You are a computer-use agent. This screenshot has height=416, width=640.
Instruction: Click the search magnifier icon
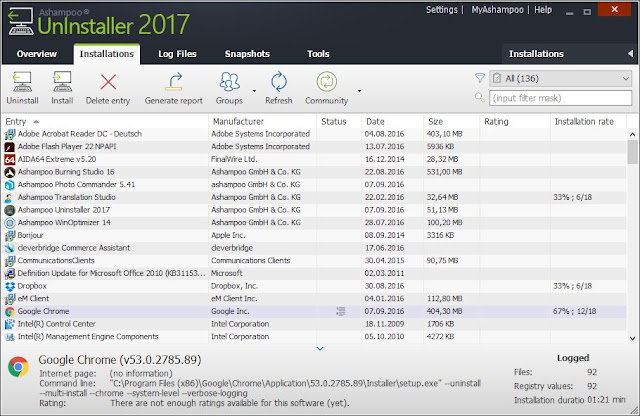480,98
